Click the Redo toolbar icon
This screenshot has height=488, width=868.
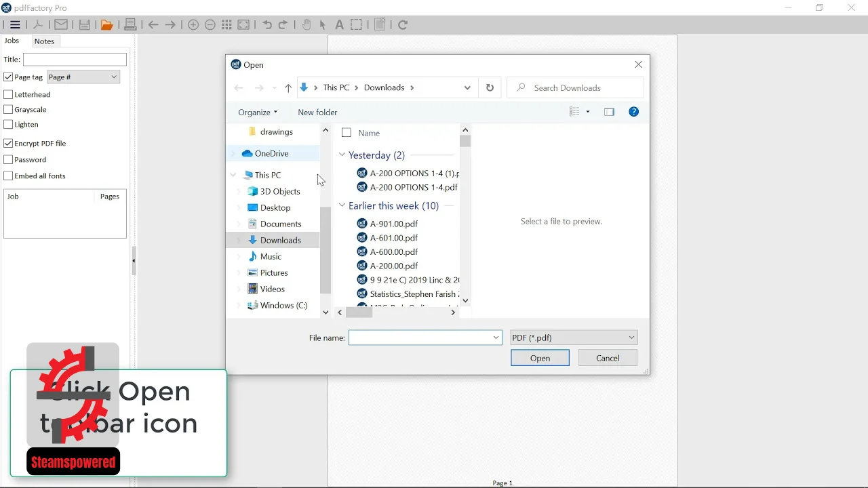point(283,25)
